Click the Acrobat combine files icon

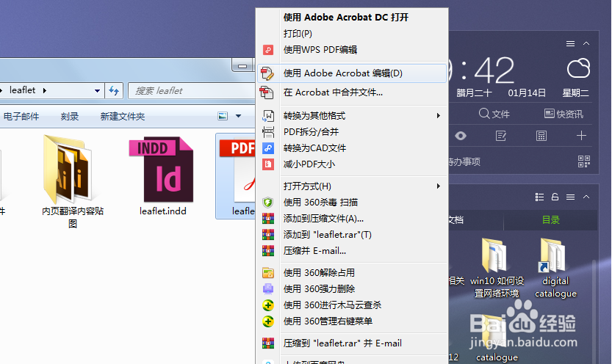pyautogui.click(x=267, y=92)
